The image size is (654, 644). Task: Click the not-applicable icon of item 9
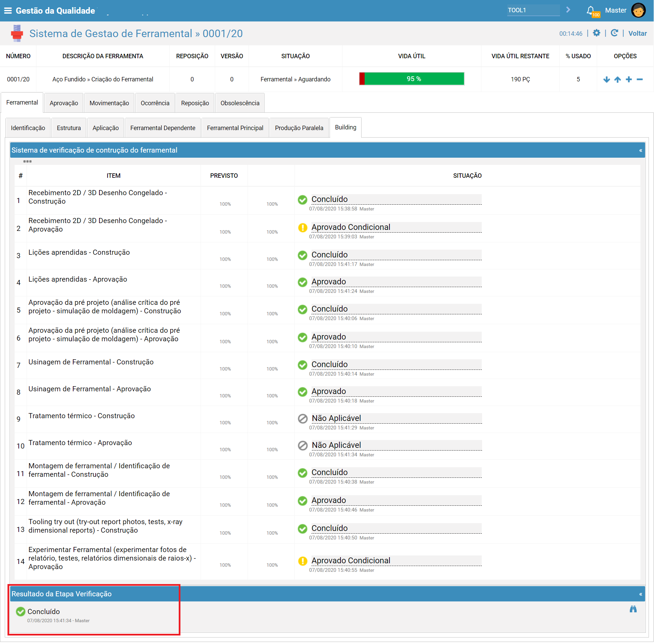coord(302,419)
